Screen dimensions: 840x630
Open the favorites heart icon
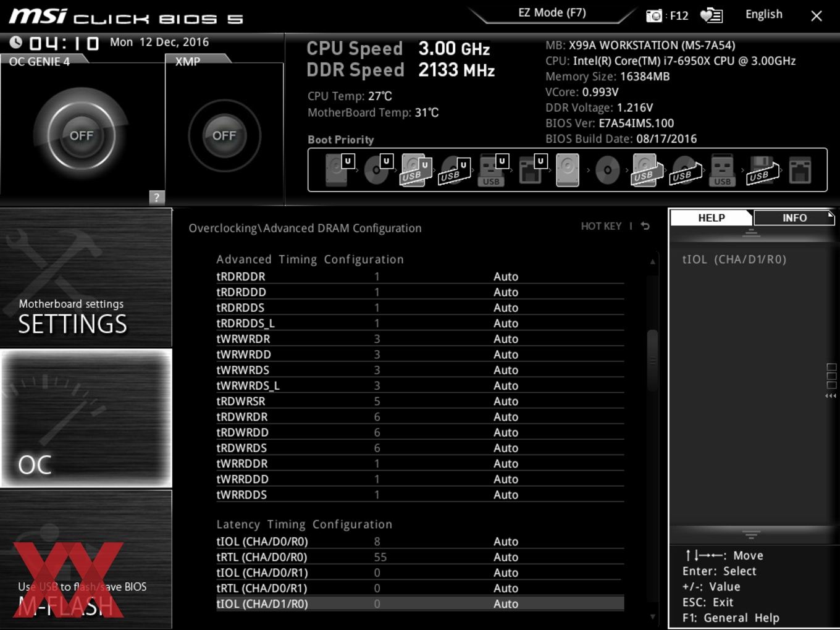point(711,15)
